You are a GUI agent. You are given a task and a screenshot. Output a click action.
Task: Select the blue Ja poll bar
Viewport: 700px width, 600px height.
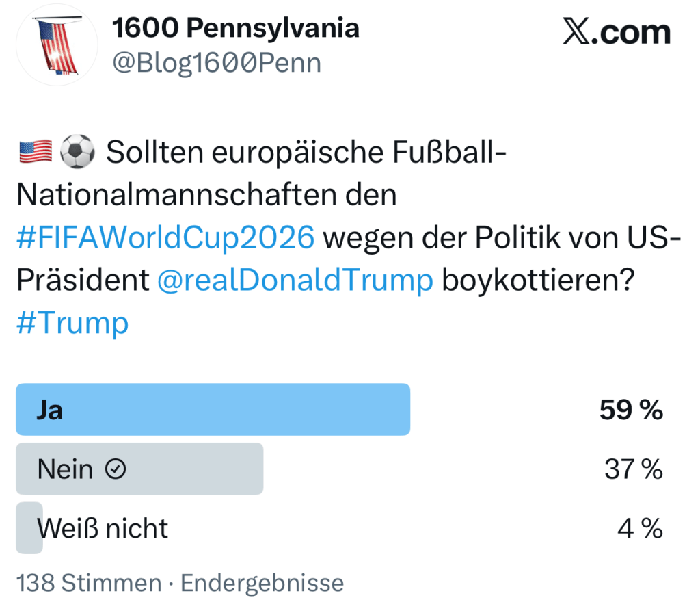coord(273,409)
